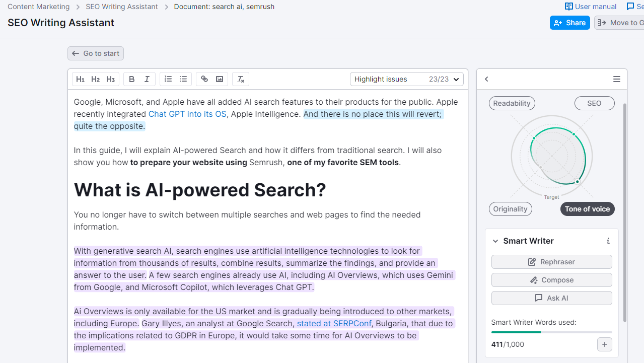The width and height of the screenshot is (644, 363).
Task: Insert an image
Action: (x=220, y=79)
